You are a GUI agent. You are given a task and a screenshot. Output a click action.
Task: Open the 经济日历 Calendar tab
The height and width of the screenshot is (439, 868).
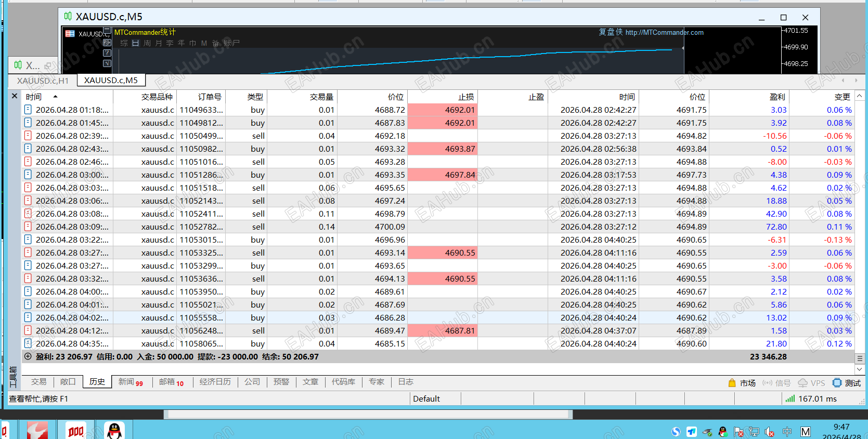(215, 382)
